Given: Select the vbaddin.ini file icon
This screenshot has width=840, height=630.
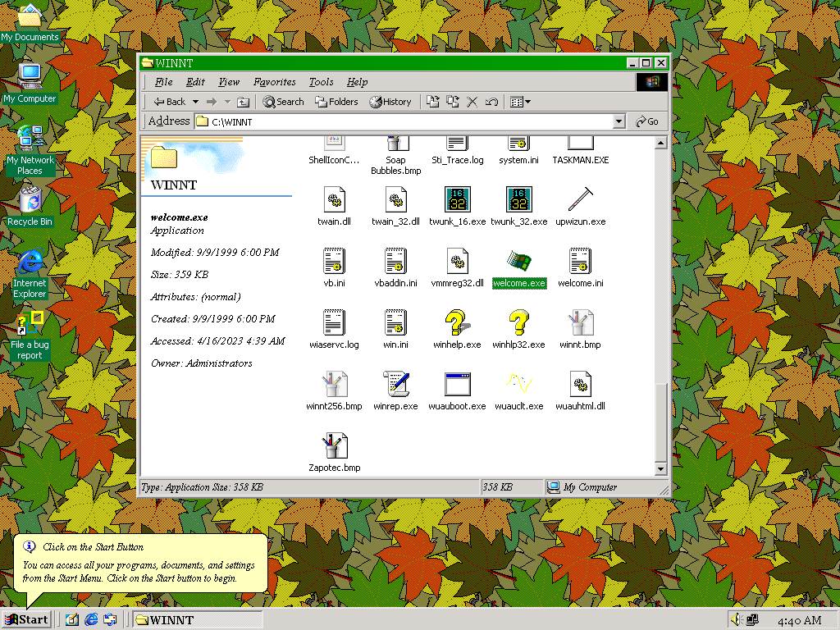Looking at the screenshot, I should [x=396, y=262].
